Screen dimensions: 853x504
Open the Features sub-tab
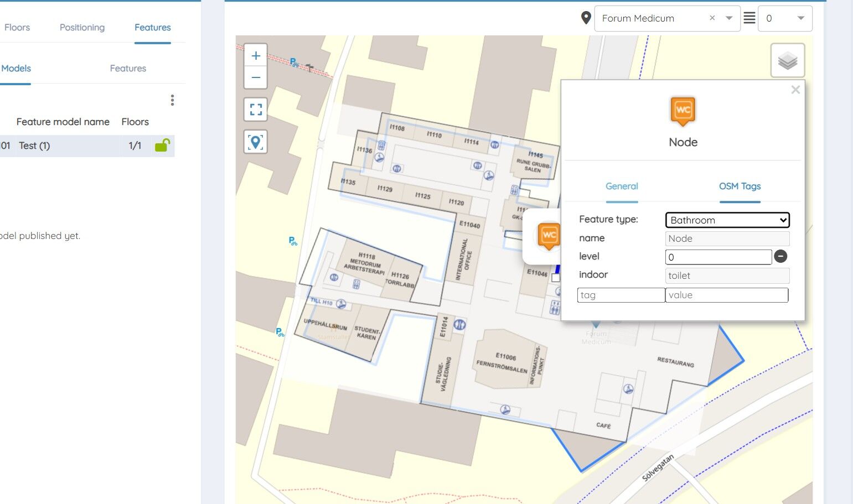click(128, 68)
